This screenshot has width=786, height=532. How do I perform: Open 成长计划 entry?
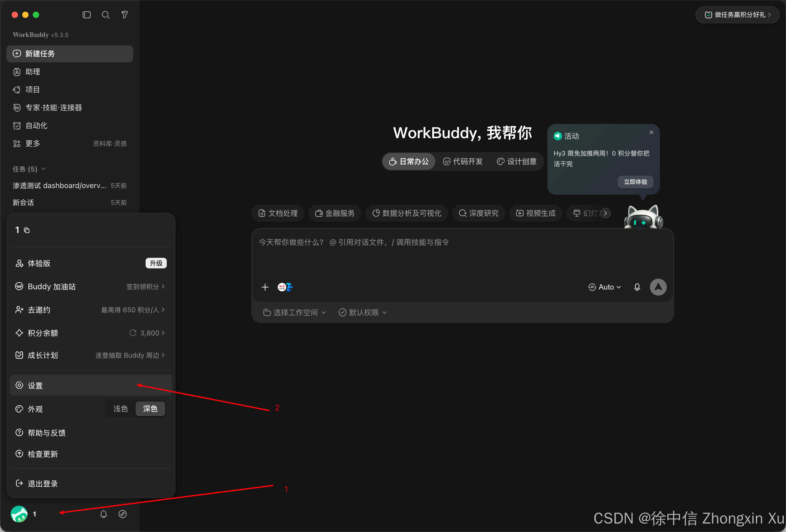tap(91, 355)
